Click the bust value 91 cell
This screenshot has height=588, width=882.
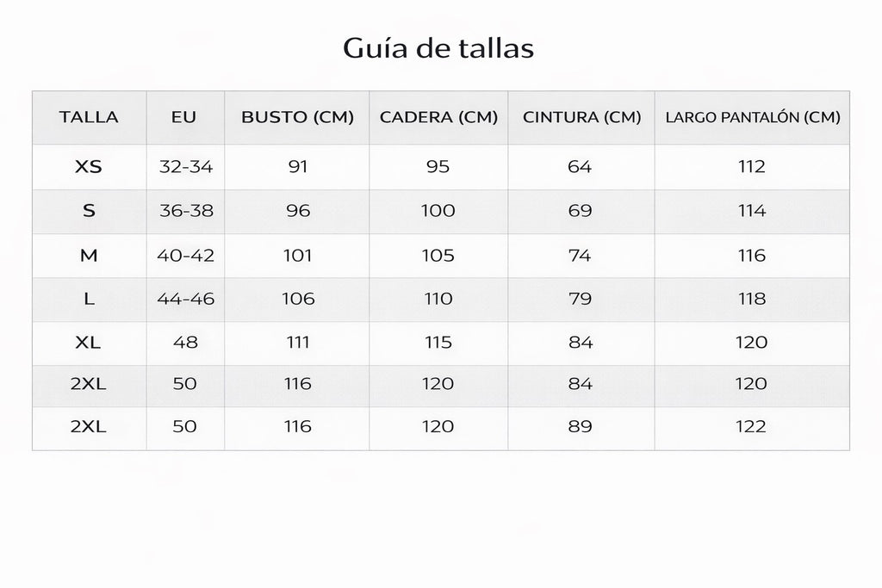(297, 166)
